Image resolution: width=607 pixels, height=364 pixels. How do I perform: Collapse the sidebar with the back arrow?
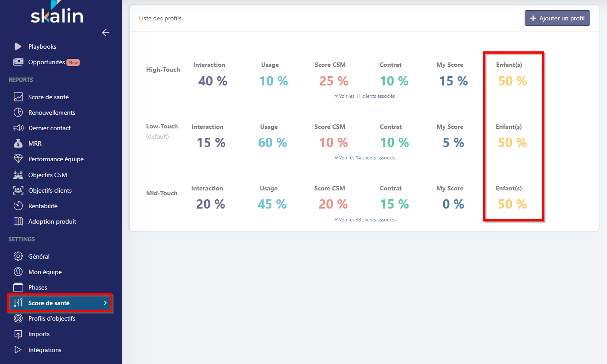[105, 32]
